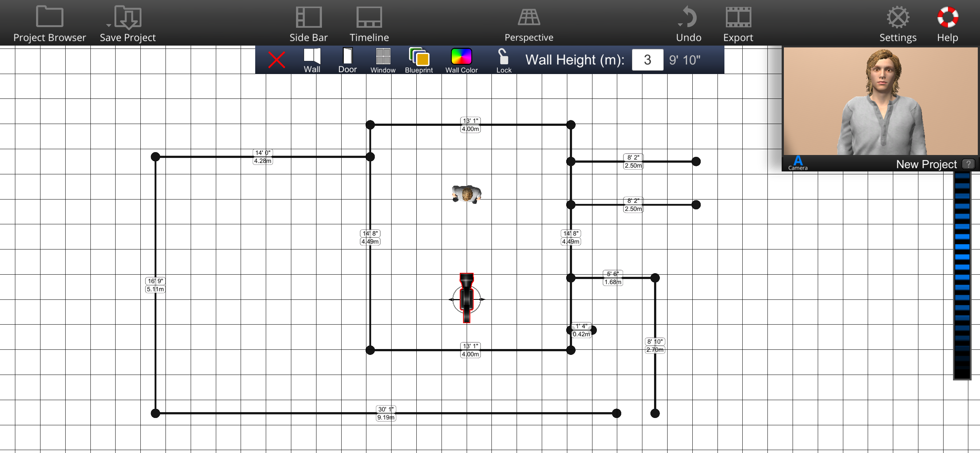Toggle the Side Bar panel
Image resolution: width=980 pixels, height=453 pixels.
pos(308,17)
